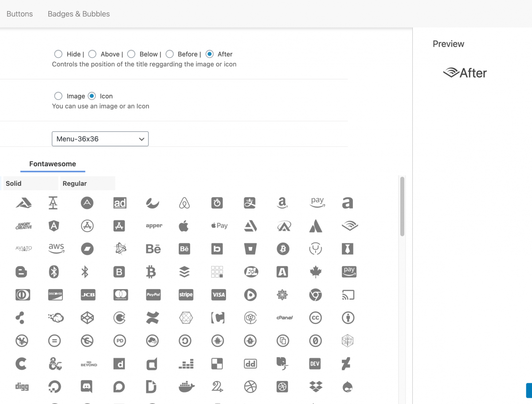Select the PayPal card icon
The image size is (532, 404).
[x=153, y=294]
